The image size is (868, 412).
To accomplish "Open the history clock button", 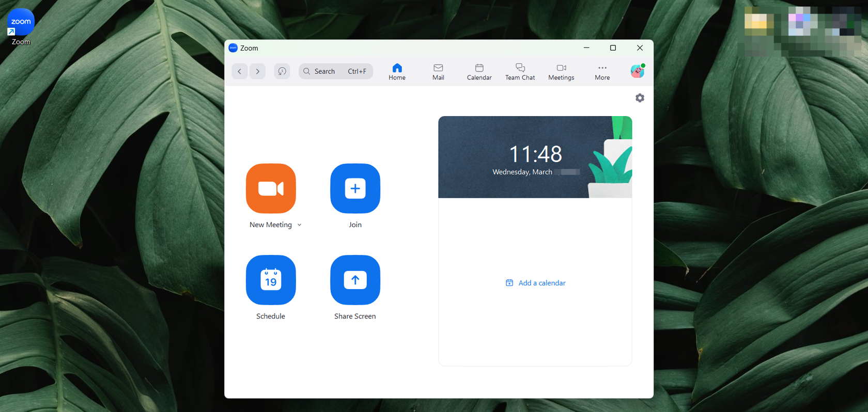I will 282,71.
